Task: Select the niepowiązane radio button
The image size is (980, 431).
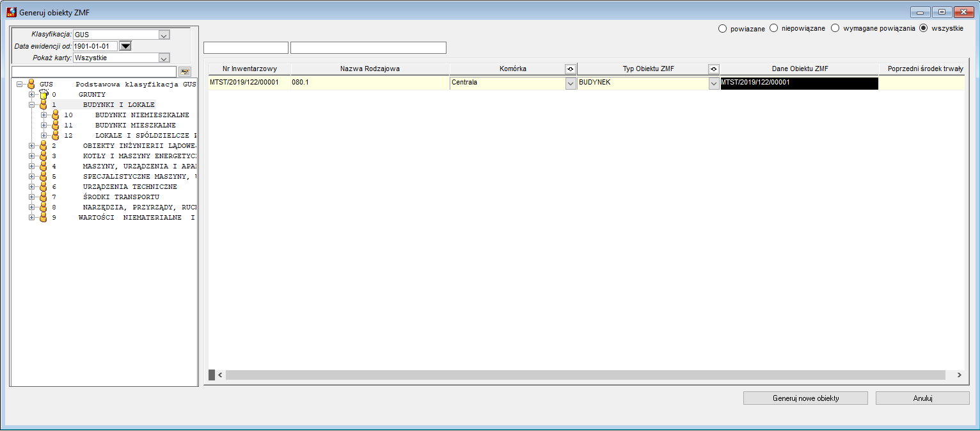Action: pos(773,28)
